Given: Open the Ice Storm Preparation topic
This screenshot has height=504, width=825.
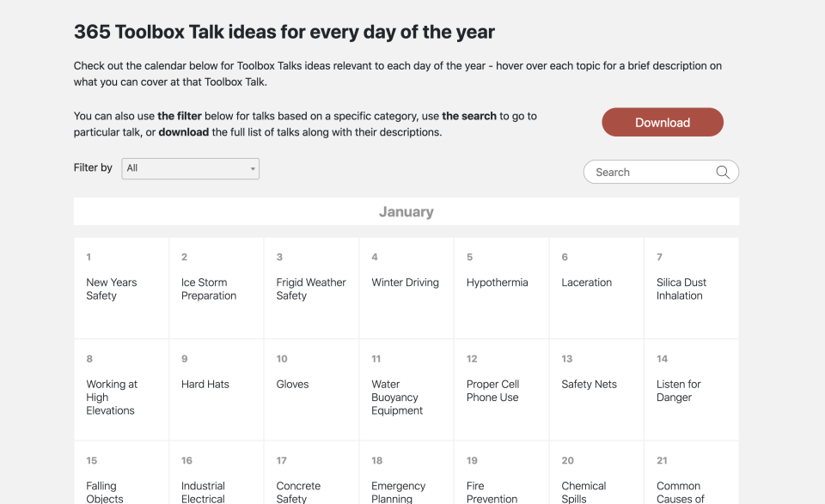Looking at the screenshot, I should pos(208,288).
